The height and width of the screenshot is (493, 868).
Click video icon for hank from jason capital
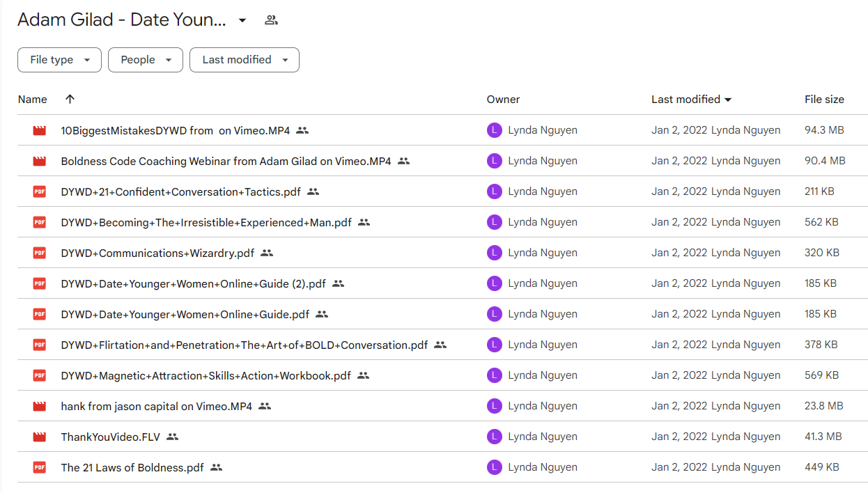click(39, 406)
